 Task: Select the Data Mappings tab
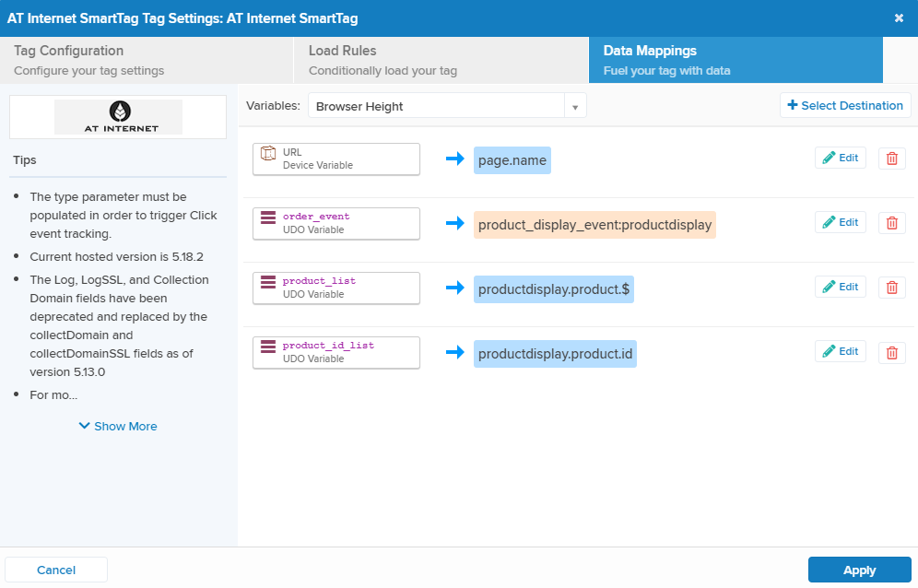[736, 60]
